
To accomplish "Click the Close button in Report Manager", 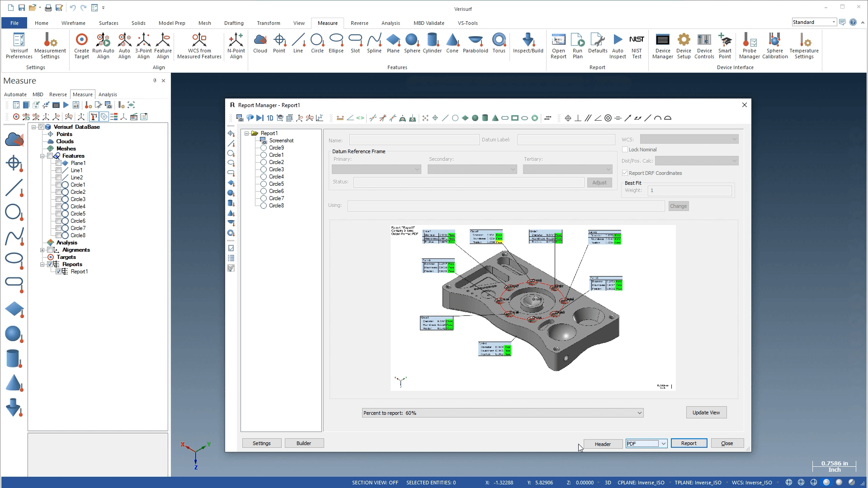I will [x=727, y=444].
